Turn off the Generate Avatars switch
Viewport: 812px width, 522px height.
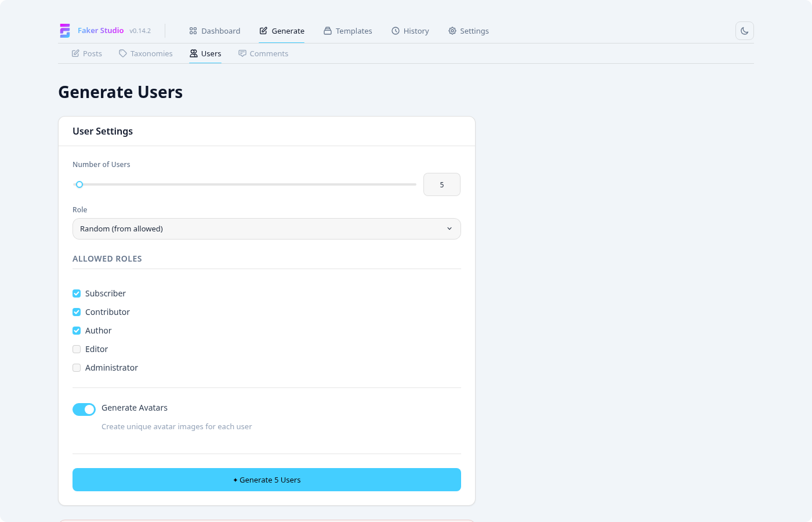(84, 409)
